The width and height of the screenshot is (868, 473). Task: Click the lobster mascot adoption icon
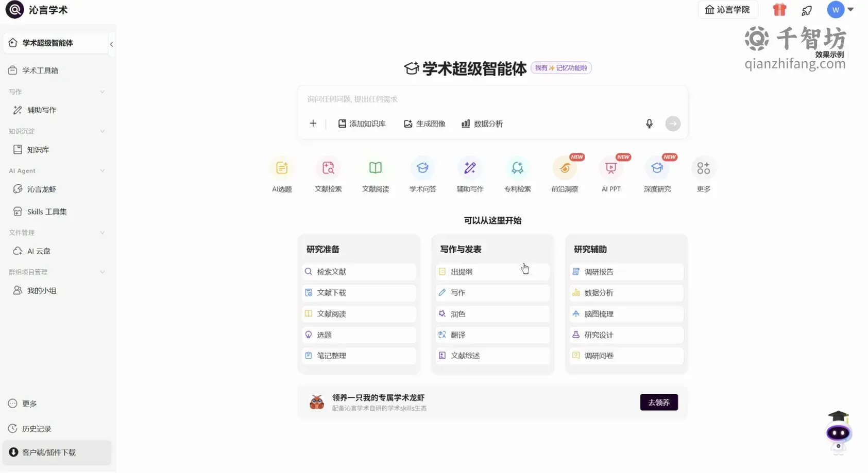[x=317, y=402]
